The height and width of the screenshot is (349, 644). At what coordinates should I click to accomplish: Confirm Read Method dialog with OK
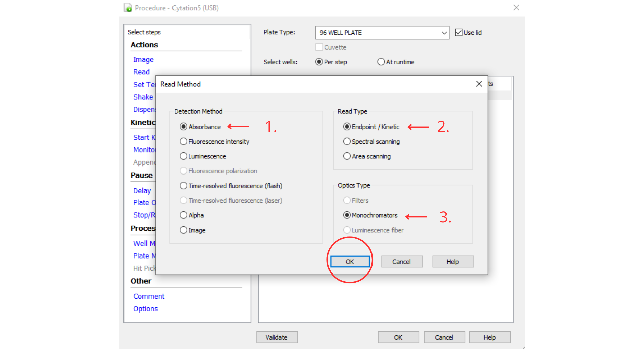[x=350, y=262]
